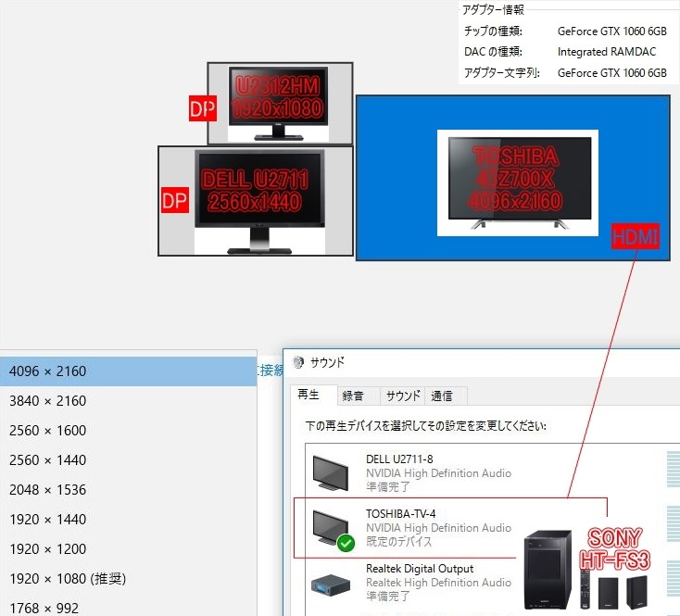Select the DELL U2711 2560x1440 monitor display
680x616 pixels.
pos(256,201)
